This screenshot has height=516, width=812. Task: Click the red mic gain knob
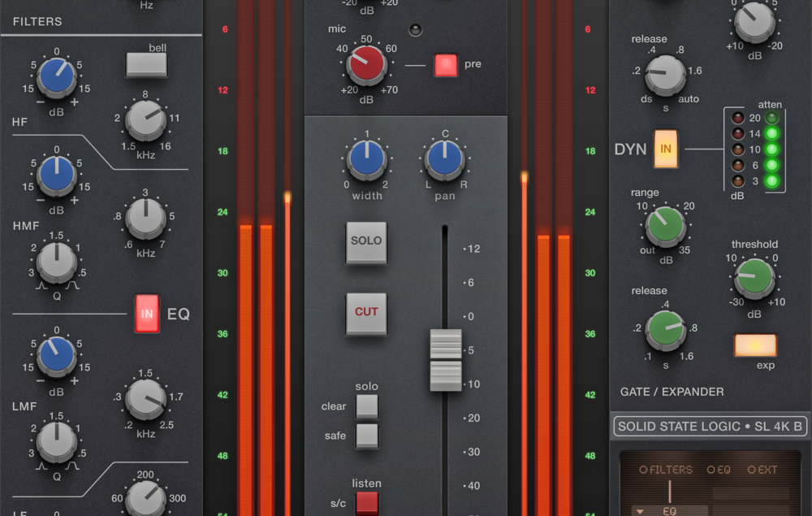pyautogui.click(x=366, y=63)
